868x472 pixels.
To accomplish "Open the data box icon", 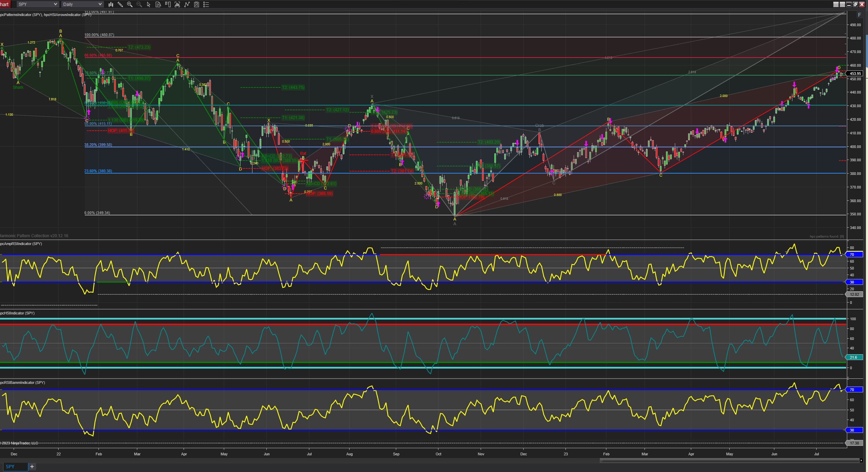I will (158, 4).
